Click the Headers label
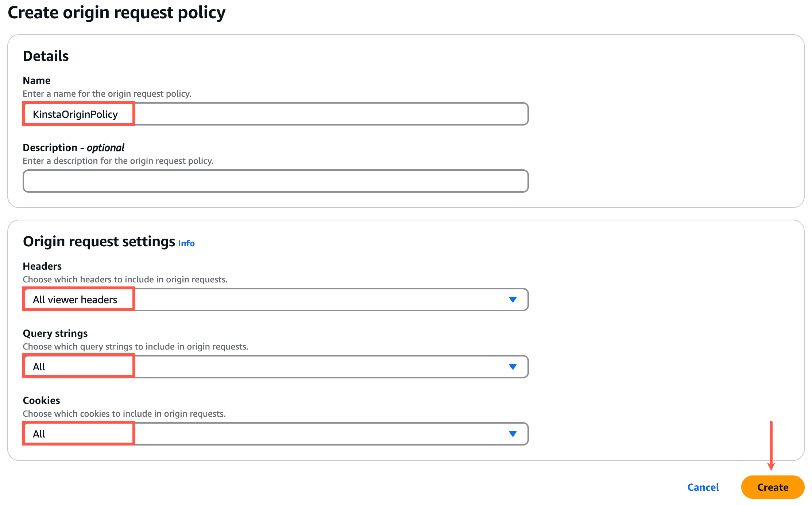Image resolution: width=812 pixels, height=505 pixels. click(42, 266)
